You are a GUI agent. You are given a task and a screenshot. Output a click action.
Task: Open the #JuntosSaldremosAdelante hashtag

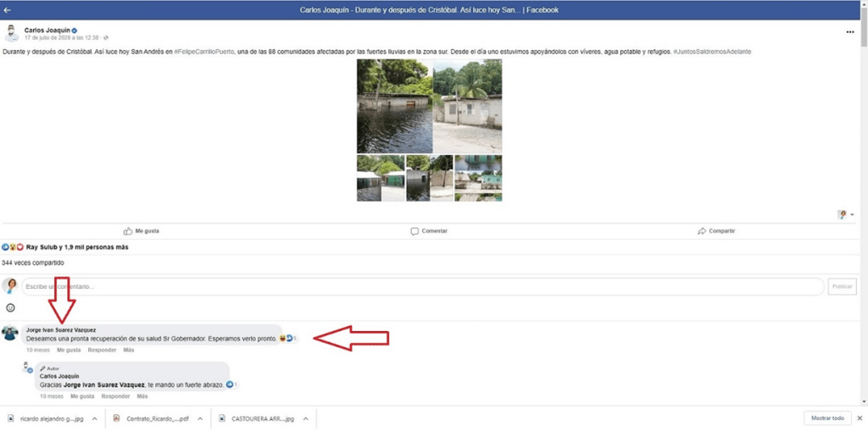(712, 52)
